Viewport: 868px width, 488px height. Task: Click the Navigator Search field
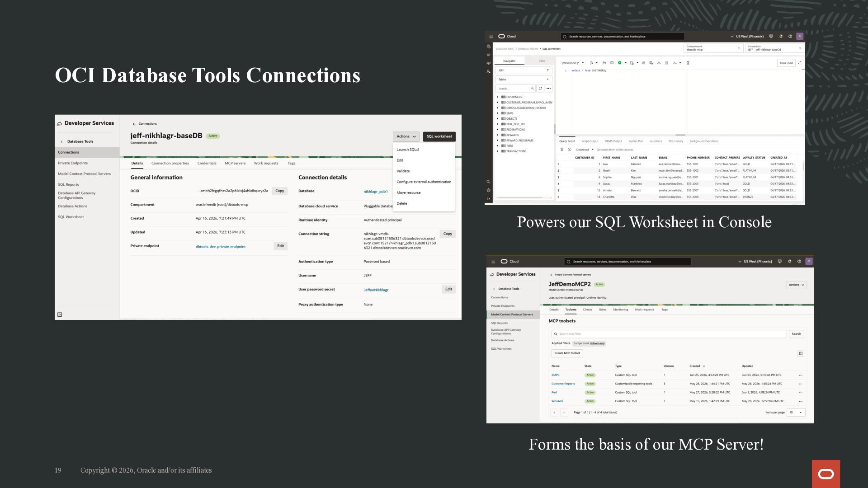click(516, 89)
